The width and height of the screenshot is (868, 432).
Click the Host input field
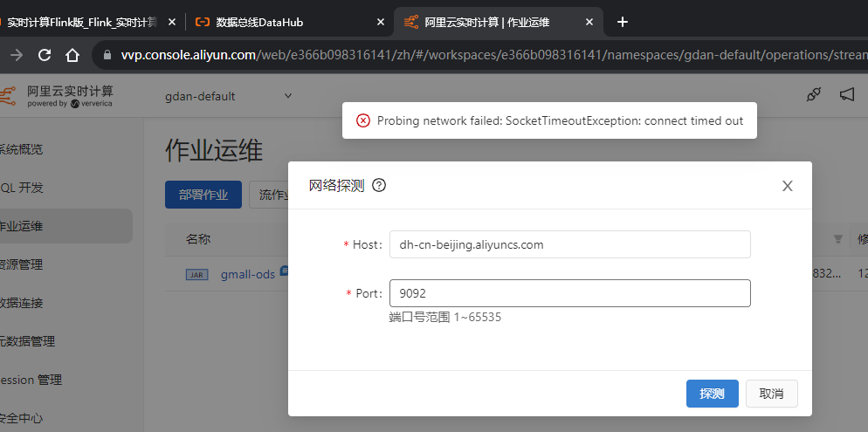(570, 244)
